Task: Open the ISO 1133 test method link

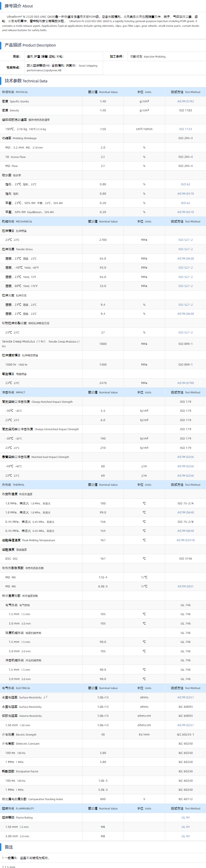Action: coord(186,129)
